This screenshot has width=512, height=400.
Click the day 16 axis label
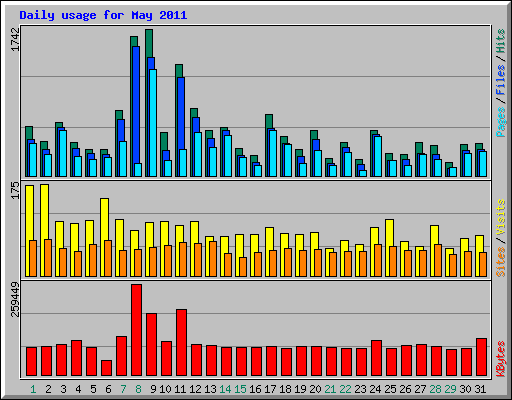point(255,389)
